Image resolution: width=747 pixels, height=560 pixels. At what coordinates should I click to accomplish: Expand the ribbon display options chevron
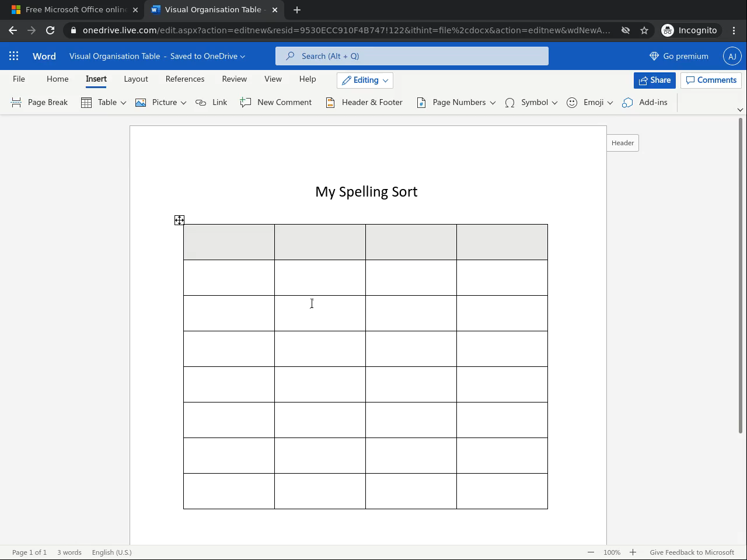point(740,110)
